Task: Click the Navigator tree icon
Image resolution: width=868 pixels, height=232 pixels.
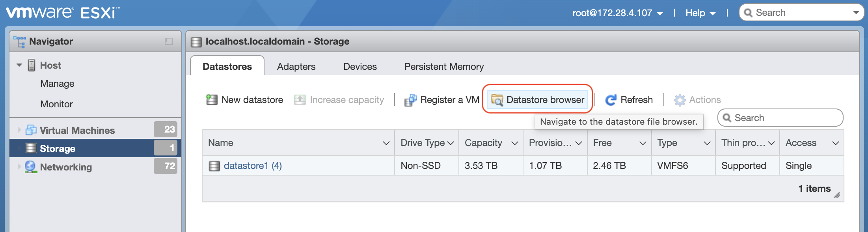Action: pos(20,42)
